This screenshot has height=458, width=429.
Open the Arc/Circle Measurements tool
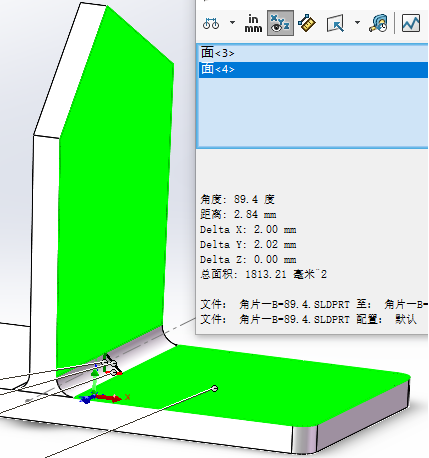coord(211,23)
